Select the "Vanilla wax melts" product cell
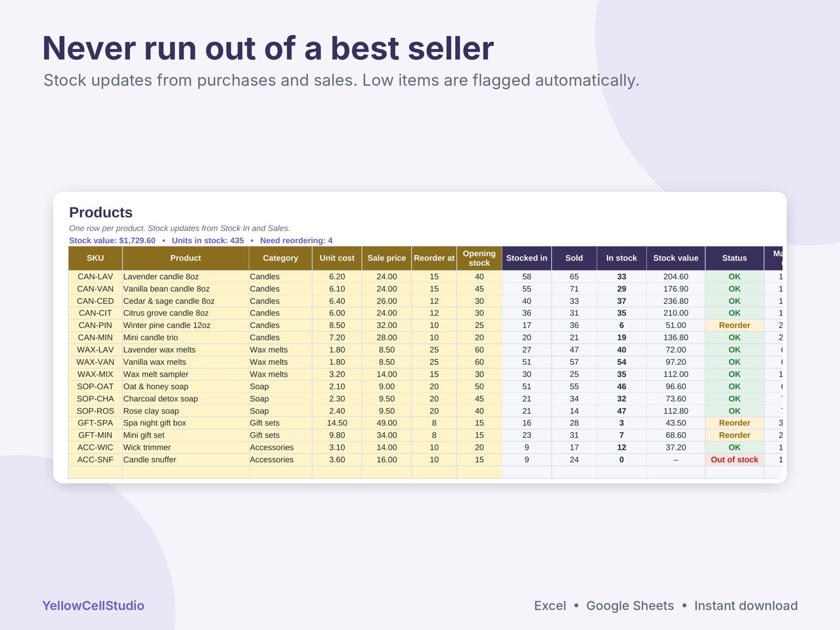Screen dimensions: 840x630 185,362
